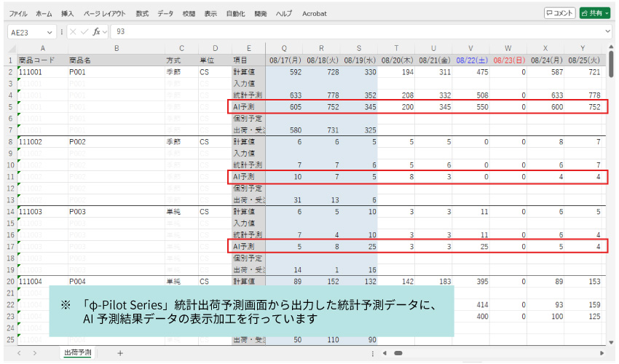This screenshot has height=364, width=619.
Task: Open the 数式 ribbon tab
Action: [x=142, y=13]
